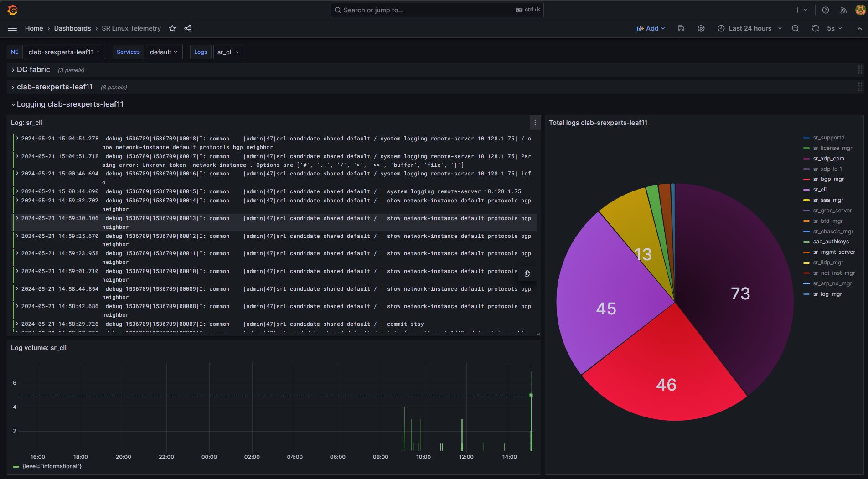Screen dimensions: 868x479
Task: Toggle sr_lldp_mgr legend series
Action: [828, 263]
